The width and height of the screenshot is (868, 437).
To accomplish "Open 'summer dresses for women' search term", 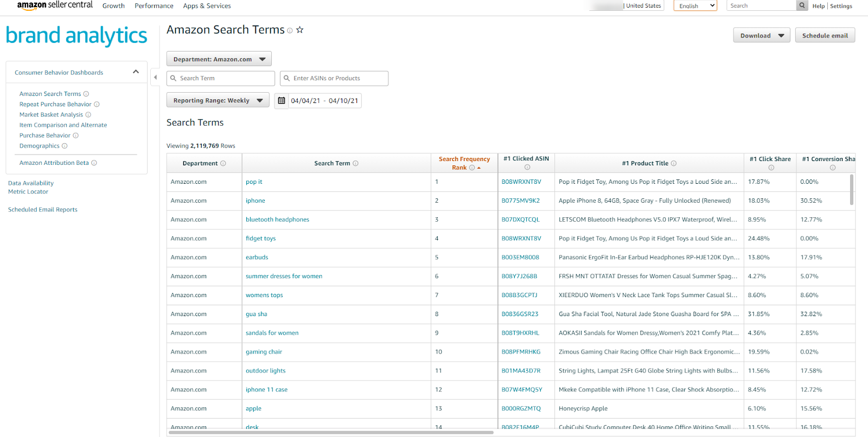I will pyautogui.click(x=284, y=277).
